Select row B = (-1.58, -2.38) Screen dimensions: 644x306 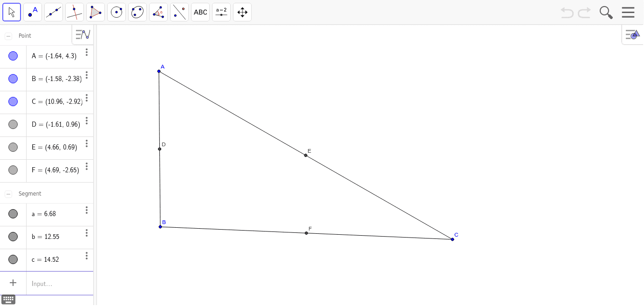[x=47, y=79]
